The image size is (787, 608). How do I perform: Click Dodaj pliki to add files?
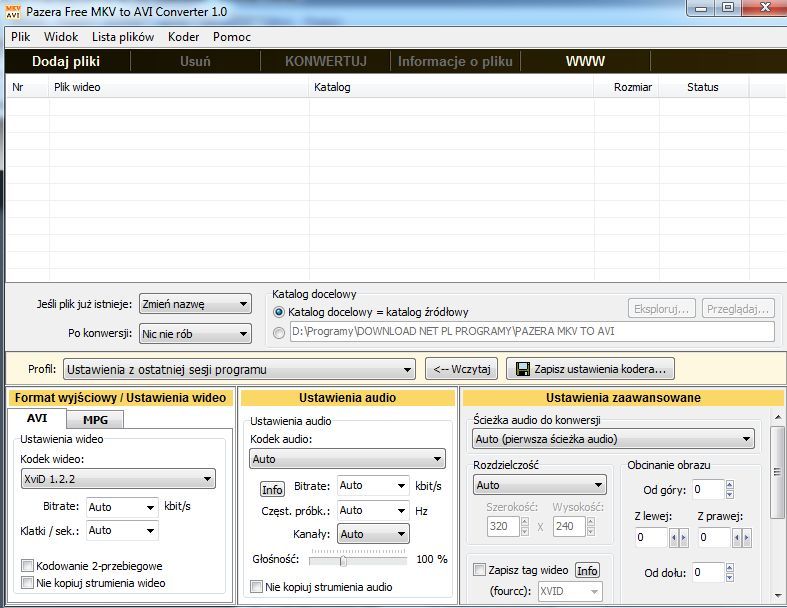pos(66,61)
